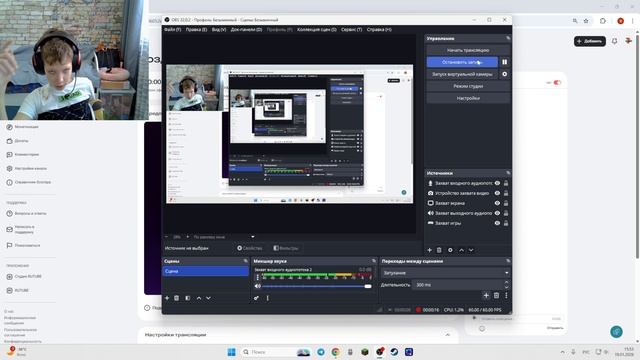Adjust the duration spinner arrows for 300 ms
The image size is (640, 360).
point(507,284)
